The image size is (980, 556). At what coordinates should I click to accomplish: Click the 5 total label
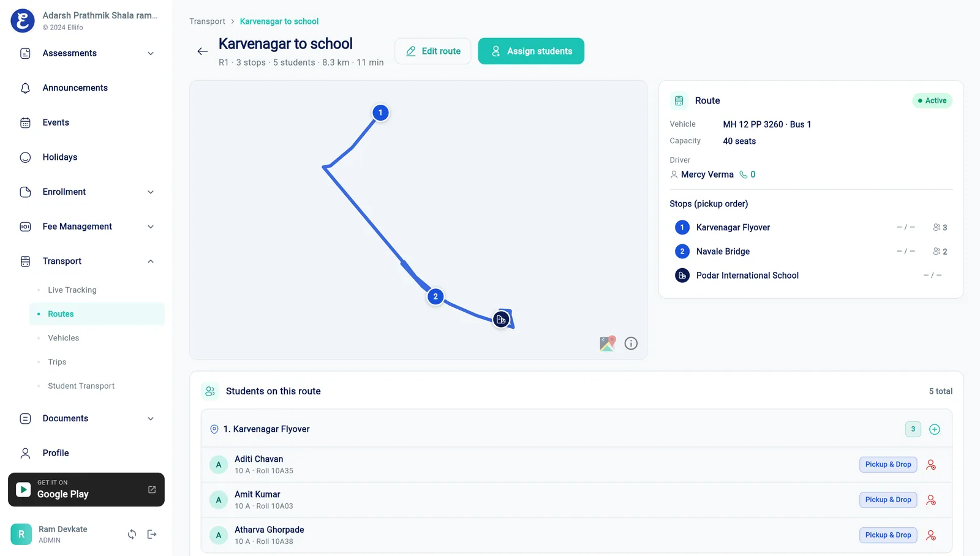pos(941,391)
